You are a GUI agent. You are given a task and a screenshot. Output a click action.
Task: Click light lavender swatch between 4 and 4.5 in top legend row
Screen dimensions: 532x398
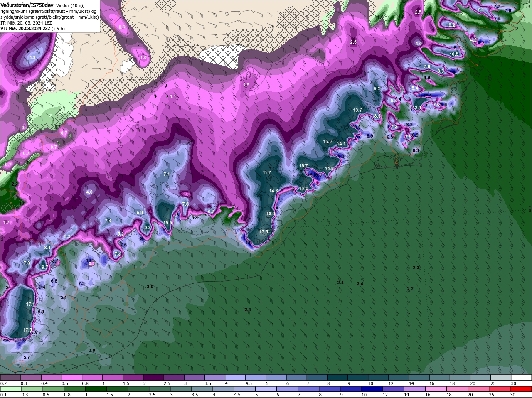(x=235, y=377)
